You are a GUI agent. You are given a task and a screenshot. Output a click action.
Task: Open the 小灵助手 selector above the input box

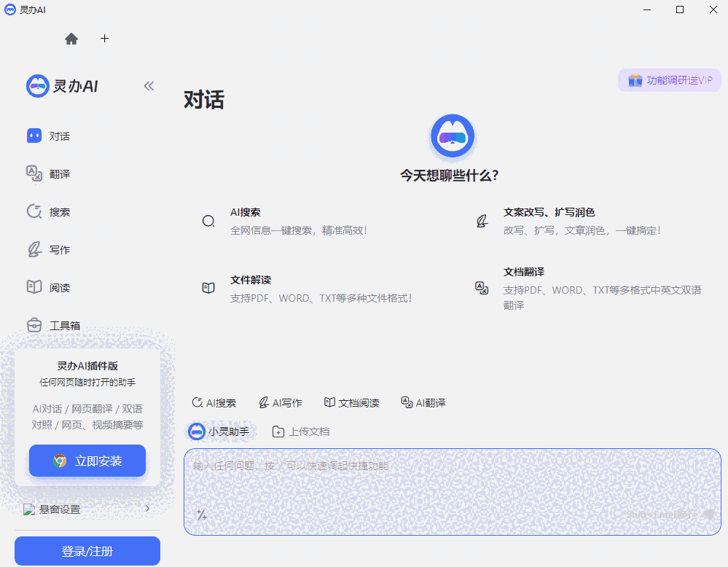point(220,431)
